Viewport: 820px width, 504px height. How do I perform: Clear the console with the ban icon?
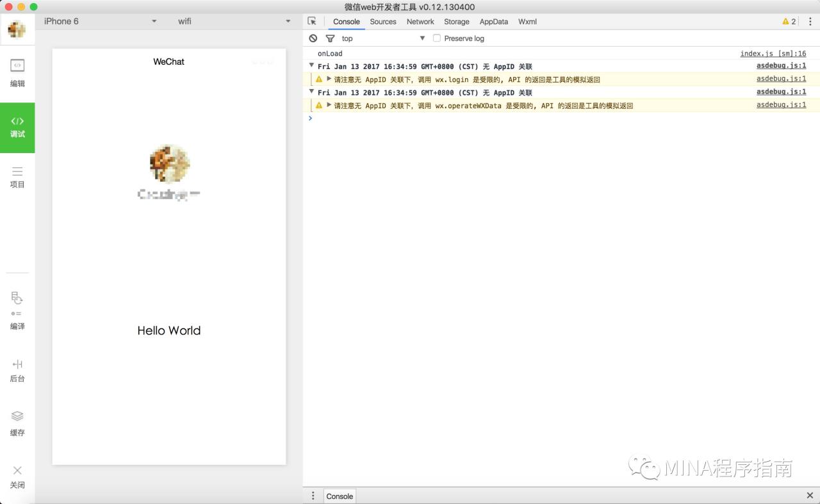click(313, 38)
